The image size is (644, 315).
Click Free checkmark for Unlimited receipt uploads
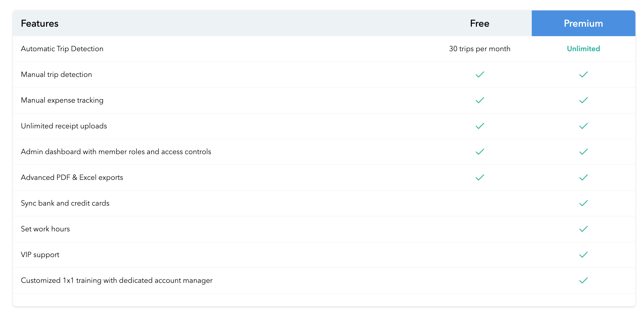pyautogui.click(x=480, y=126)
